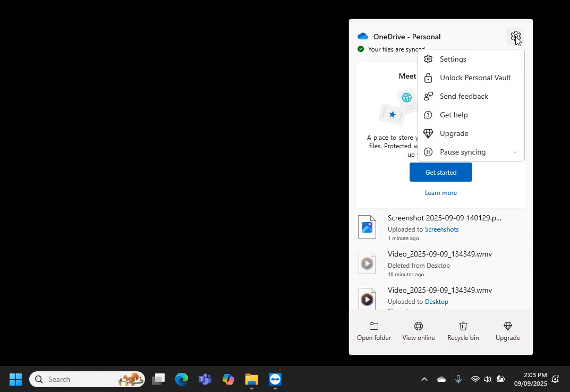
Task: Open Task View on the taskbar
Action: 158,379
